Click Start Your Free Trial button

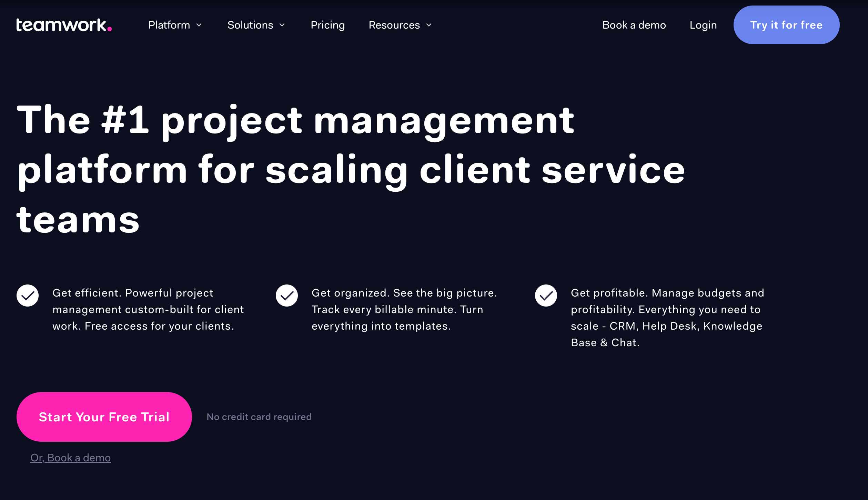104,417
